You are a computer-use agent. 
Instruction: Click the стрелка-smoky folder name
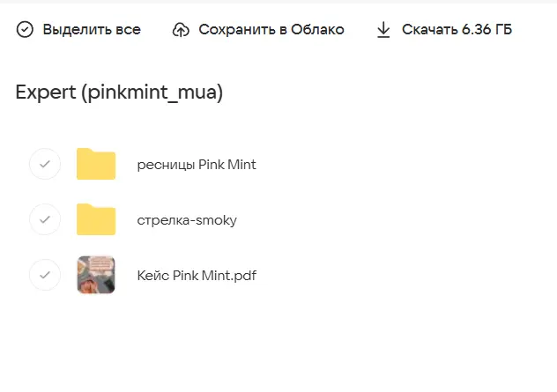(x=187, y=220)
